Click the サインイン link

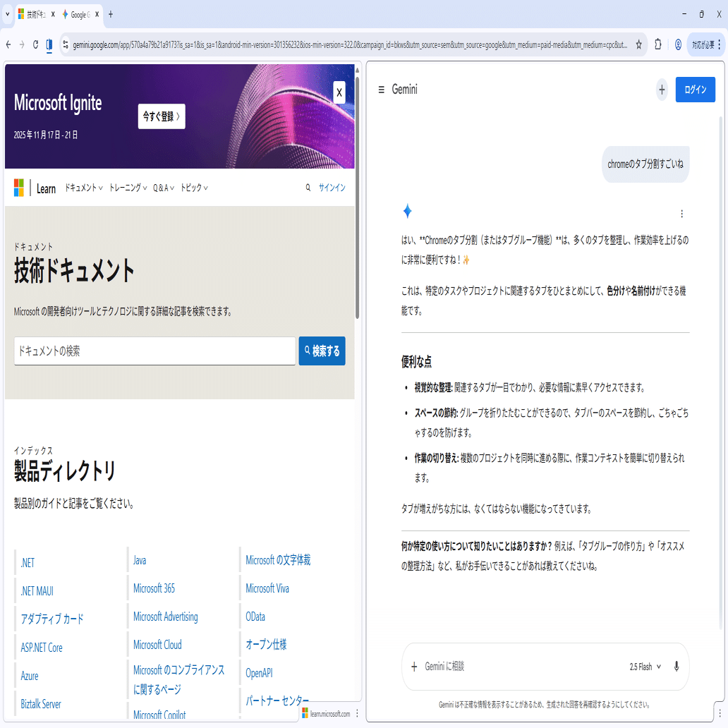coord(332,188)
